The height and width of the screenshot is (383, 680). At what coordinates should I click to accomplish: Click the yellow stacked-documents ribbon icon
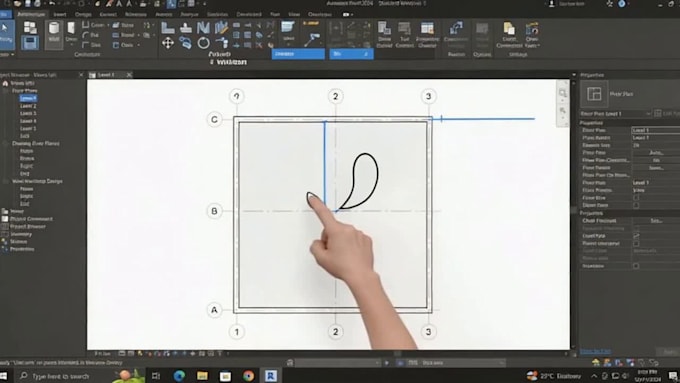point(509,29)
